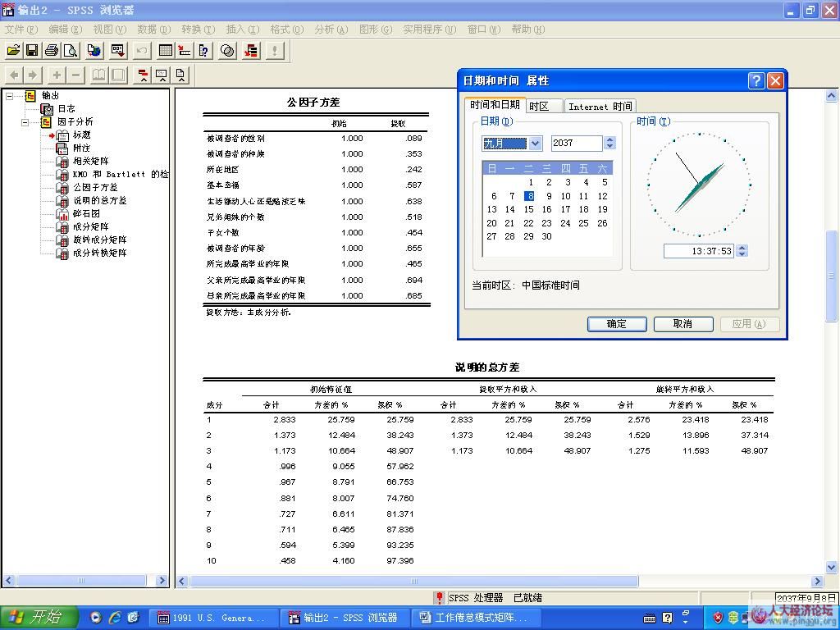Click the Go to Data grid icon
This screenshot has width=840, height=630.
point(166,51)
